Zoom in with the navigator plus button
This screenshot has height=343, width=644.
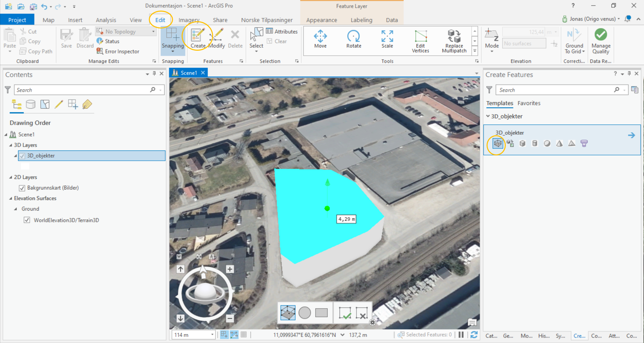[x=230, y=269]
